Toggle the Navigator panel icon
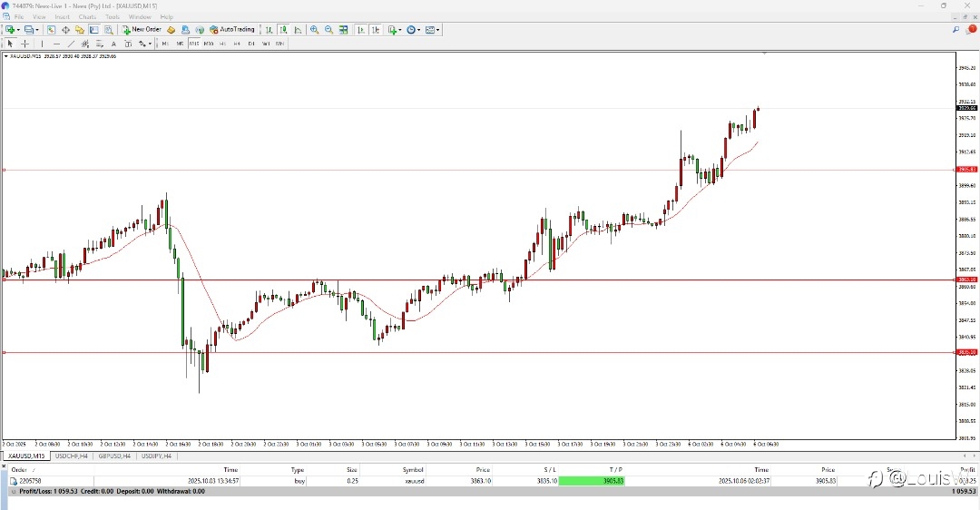 pyautogui.click(x=80, y=29)
